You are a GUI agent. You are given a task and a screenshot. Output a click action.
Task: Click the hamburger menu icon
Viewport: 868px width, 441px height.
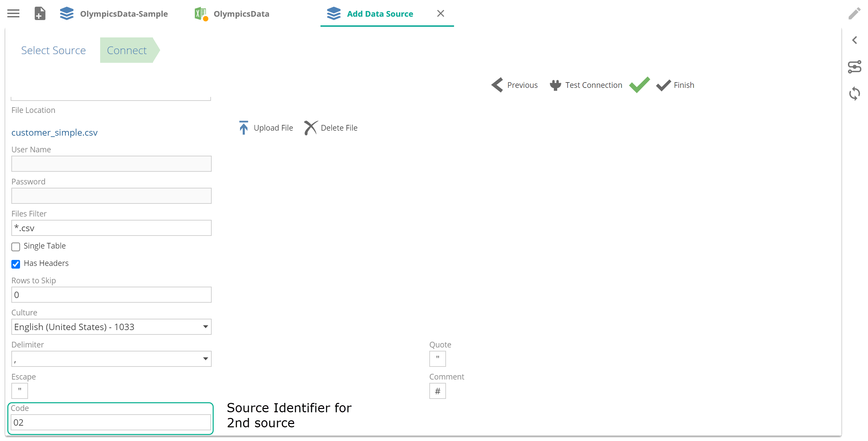coord(13,13)
